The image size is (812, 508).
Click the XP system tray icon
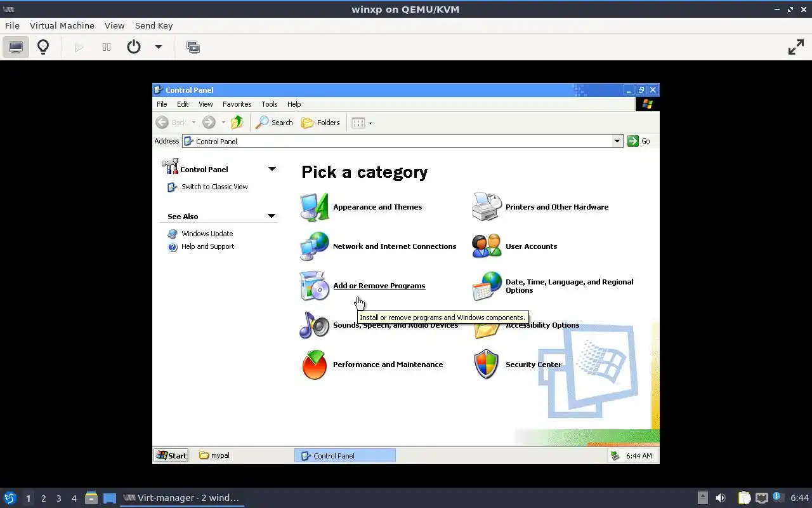coord(615,455)
